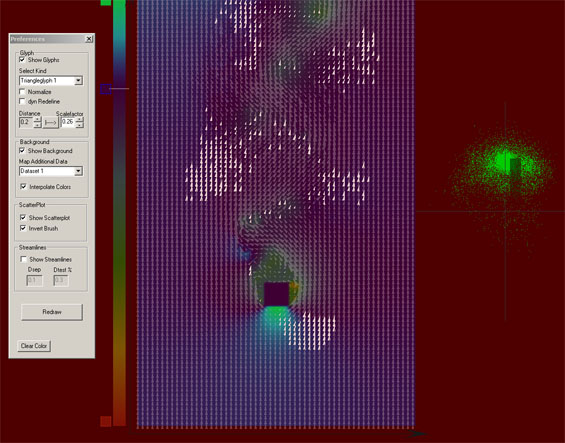Enable the Normalize option
This screenshot has height=443, width=565.
pos(22,92)
